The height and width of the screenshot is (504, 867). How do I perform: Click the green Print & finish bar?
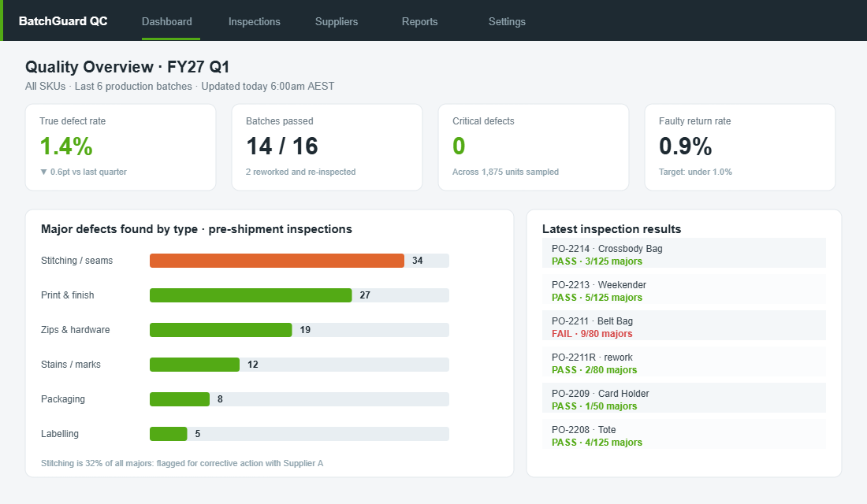pyautogui.click(x=251, y=295)
